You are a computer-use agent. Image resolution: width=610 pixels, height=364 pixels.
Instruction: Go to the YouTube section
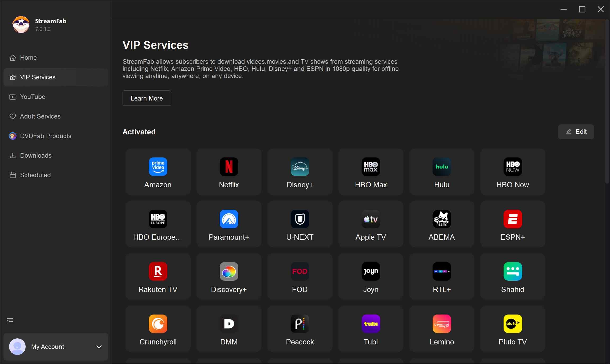tap(33, 97)
